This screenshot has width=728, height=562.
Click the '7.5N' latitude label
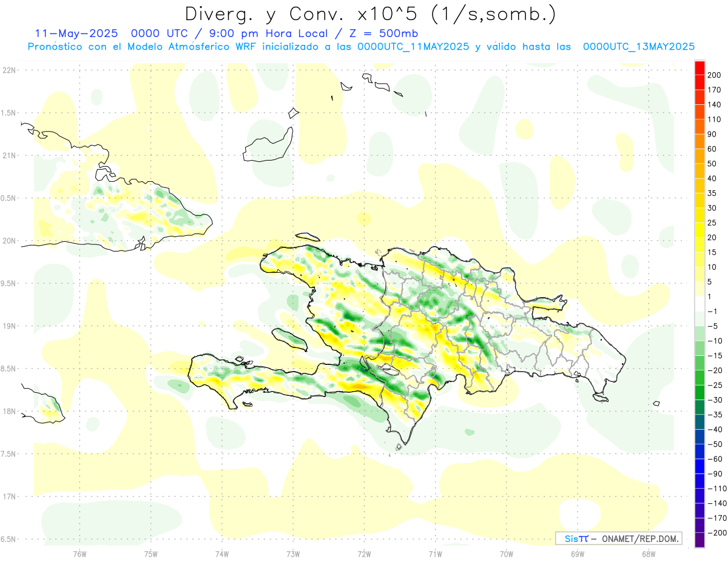(9, 454)
